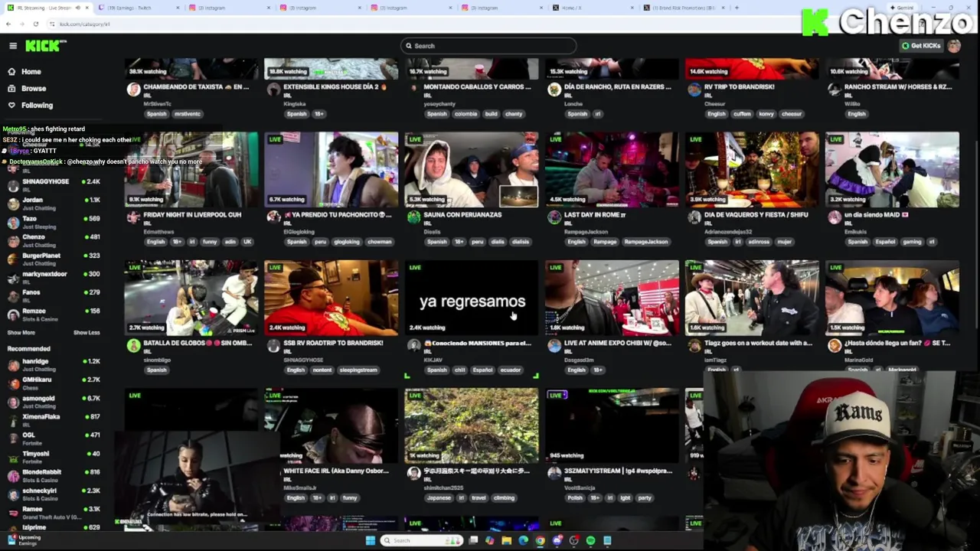
Task: Collapse following list with Show Less
Action: click(87, 333)
